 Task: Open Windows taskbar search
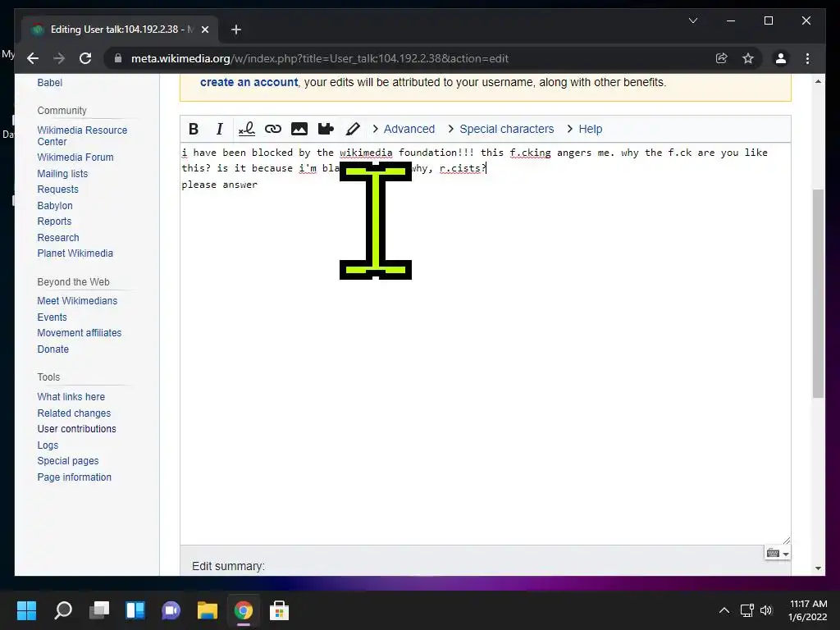click(x=63, y=609)
